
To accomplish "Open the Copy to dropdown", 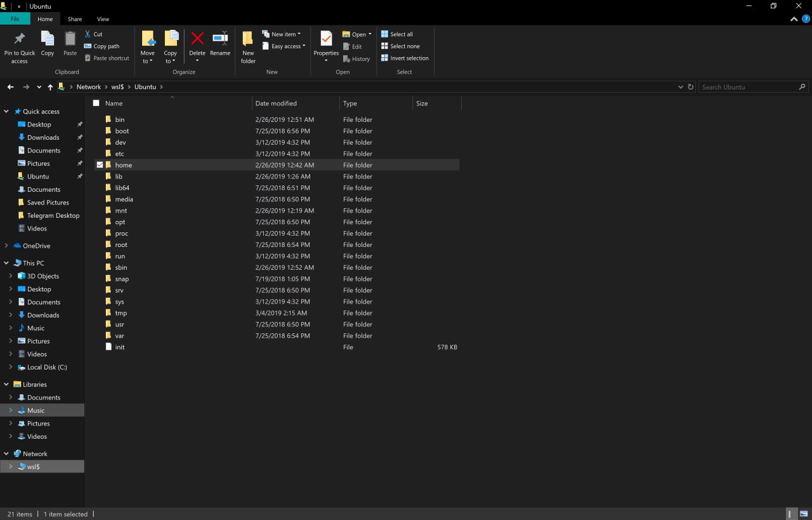I will pyautogui.click(x=171, y=57).
